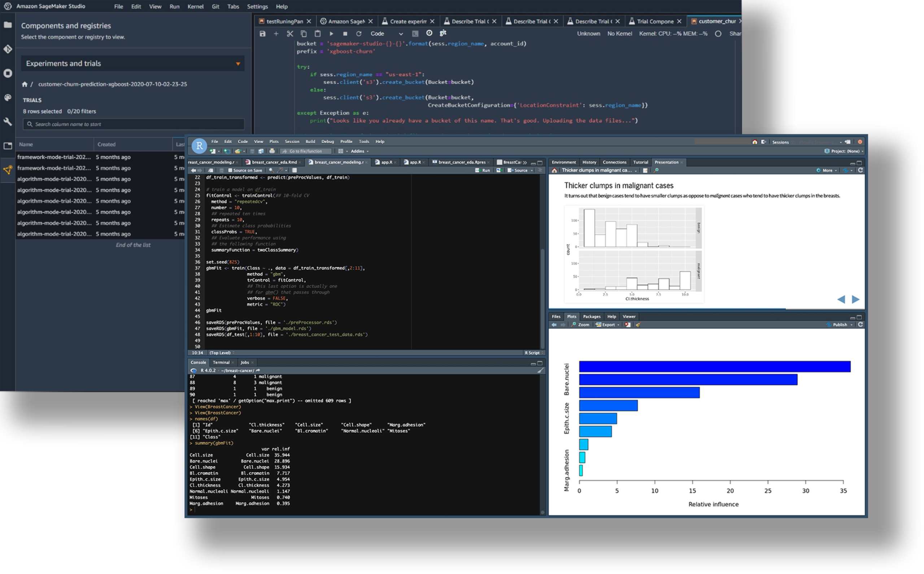Enable Source on Save checkbox
The width and height of the screenshot is (924, 574).
coord(230,170)
